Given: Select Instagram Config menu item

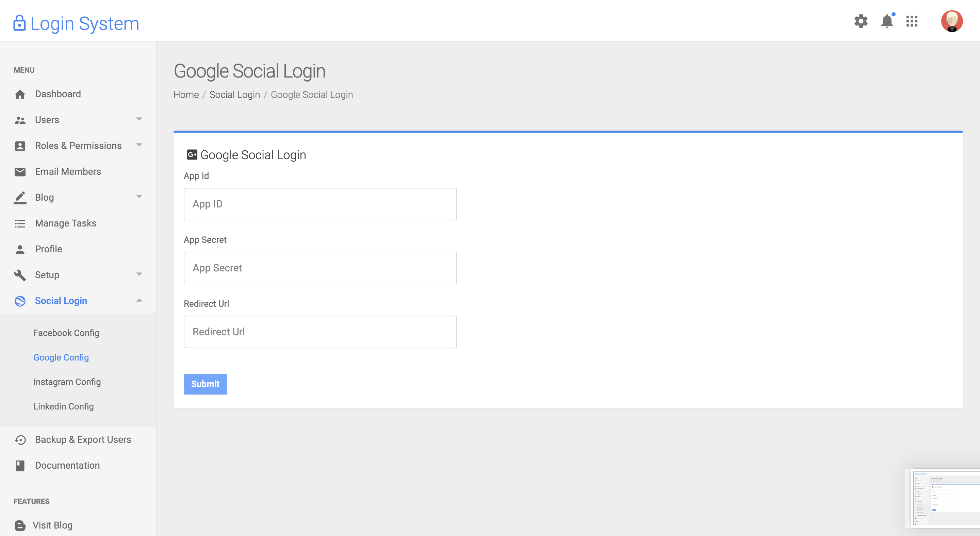Looking at the screenshot, I should (67, 382).
